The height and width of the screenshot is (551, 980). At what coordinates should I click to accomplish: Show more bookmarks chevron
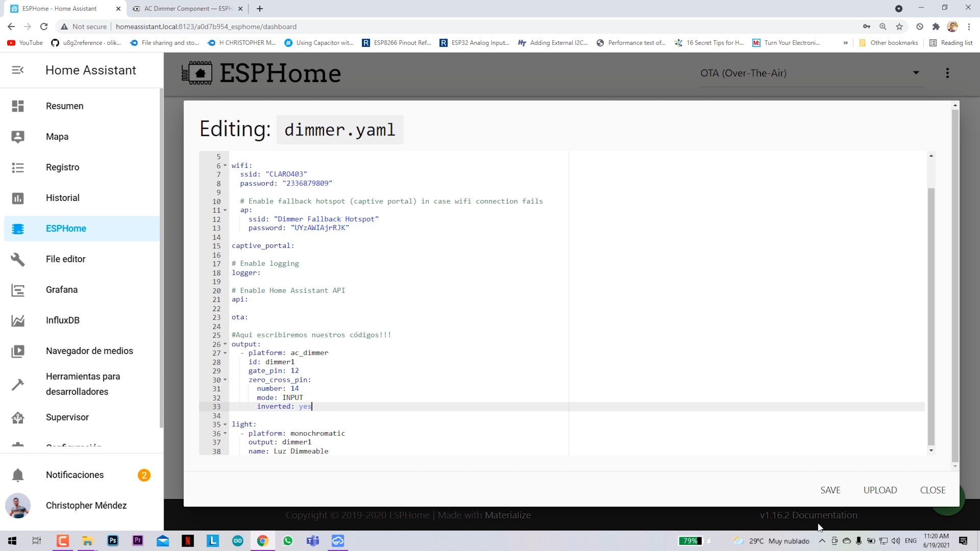coord(846,43)
